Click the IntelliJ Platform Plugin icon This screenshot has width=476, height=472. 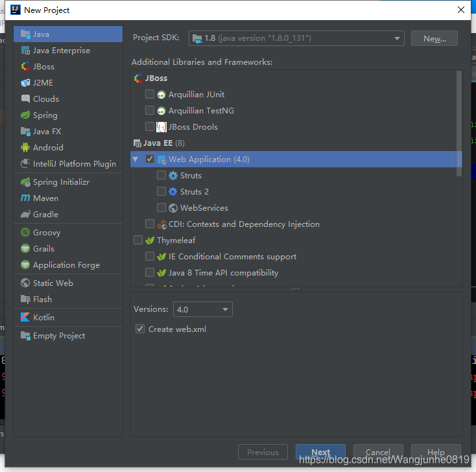pos(25,163)
